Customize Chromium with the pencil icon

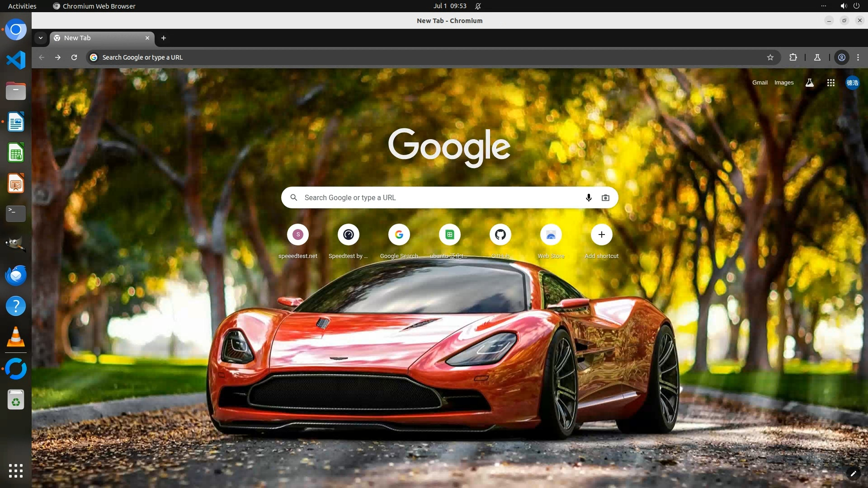[853, 474]
